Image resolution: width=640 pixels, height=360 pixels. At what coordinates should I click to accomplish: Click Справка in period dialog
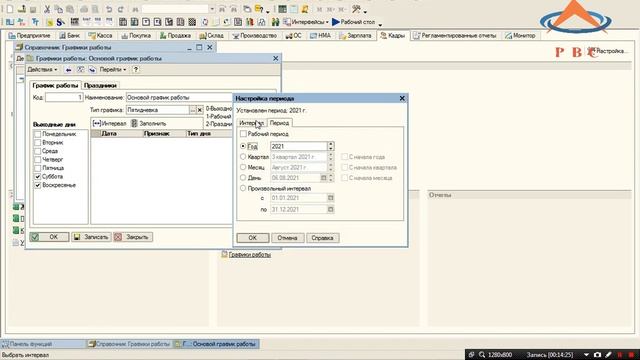pyautogui.click(x=322, y=238)
